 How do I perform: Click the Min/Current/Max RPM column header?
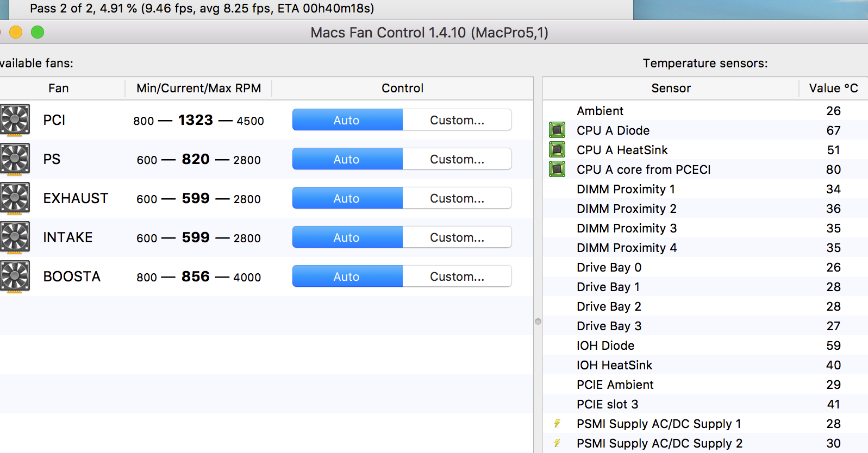tap(198, 88)
